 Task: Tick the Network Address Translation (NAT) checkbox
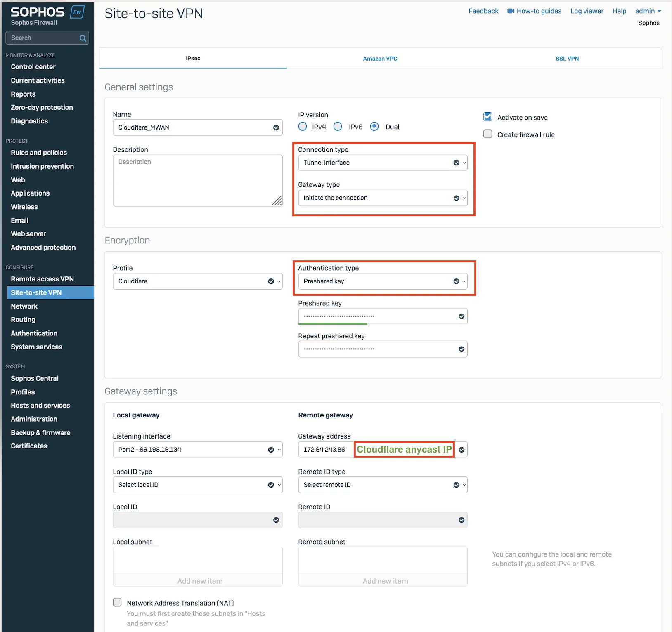[117, 602]
